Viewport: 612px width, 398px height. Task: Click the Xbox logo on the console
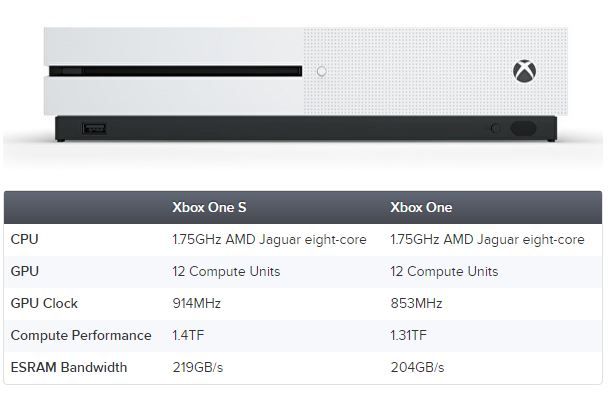(524, 71)
